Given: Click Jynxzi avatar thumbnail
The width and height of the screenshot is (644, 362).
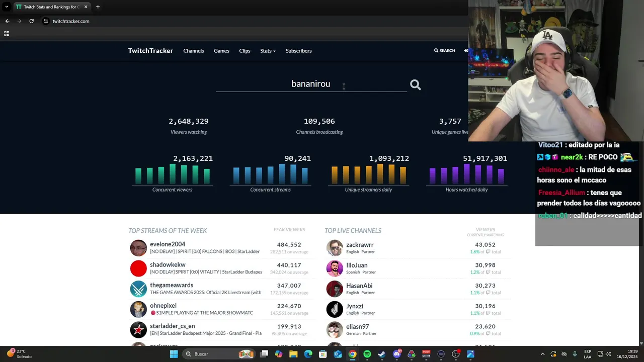Looking at the screenshot, I should [335, 309].
